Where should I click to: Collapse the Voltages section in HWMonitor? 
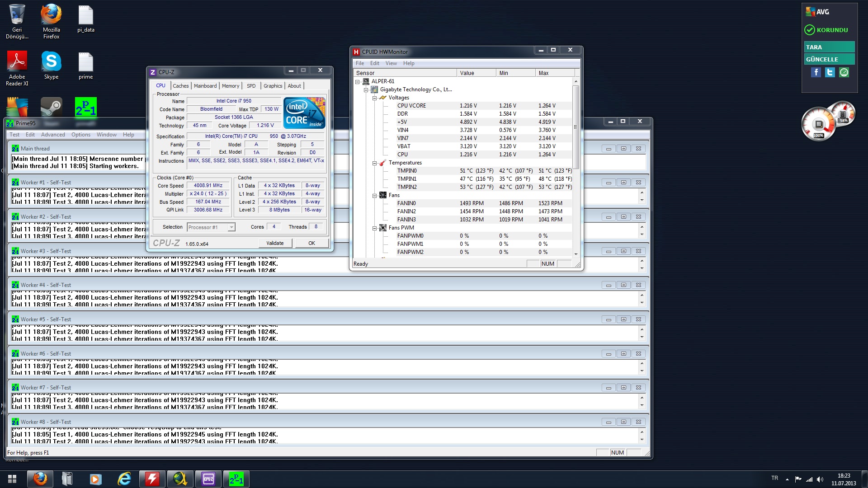point(374,98)
